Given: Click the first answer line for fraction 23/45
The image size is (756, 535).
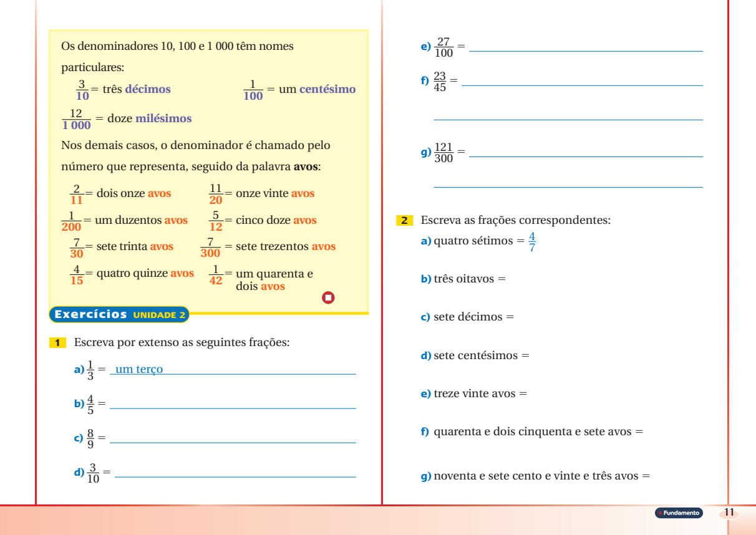Looking at the screenshot, I should click(581, 84).
